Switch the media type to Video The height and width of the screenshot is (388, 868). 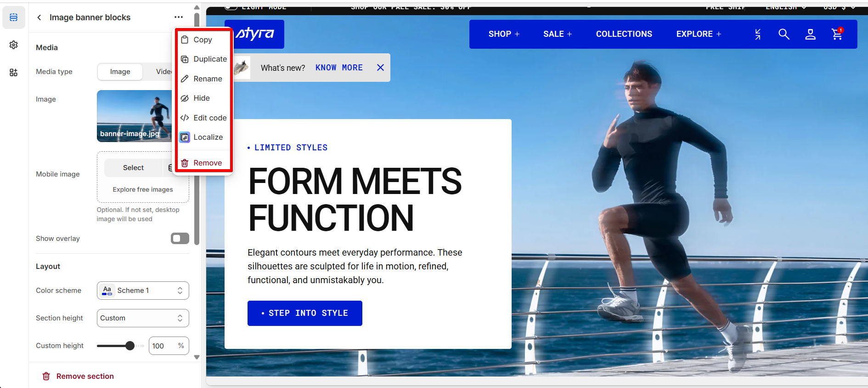[163, 72]
